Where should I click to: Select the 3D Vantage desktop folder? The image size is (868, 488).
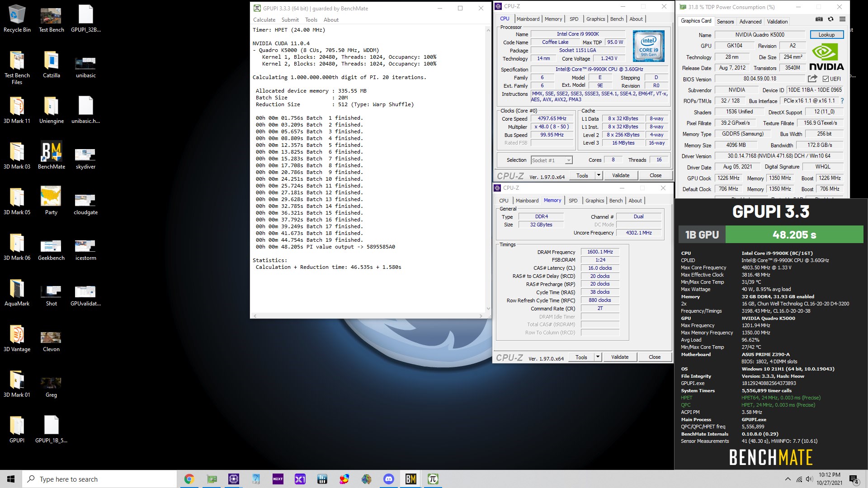click(x=17, y=338)
